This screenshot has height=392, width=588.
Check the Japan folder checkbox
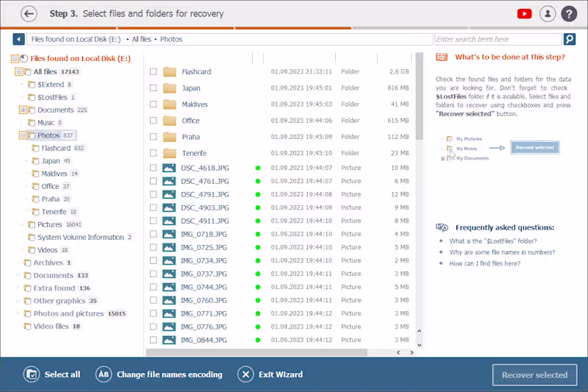154,88
